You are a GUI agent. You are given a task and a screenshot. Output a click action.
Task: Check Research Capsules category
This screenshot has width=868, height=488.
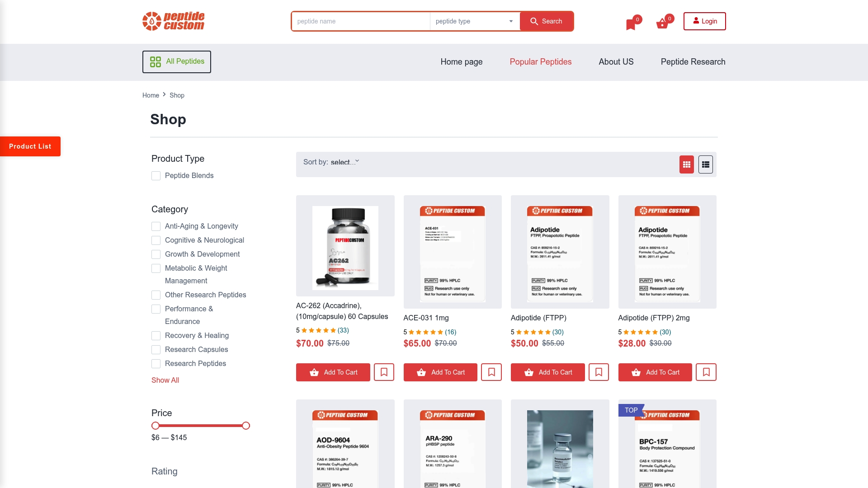pos(156,350)
